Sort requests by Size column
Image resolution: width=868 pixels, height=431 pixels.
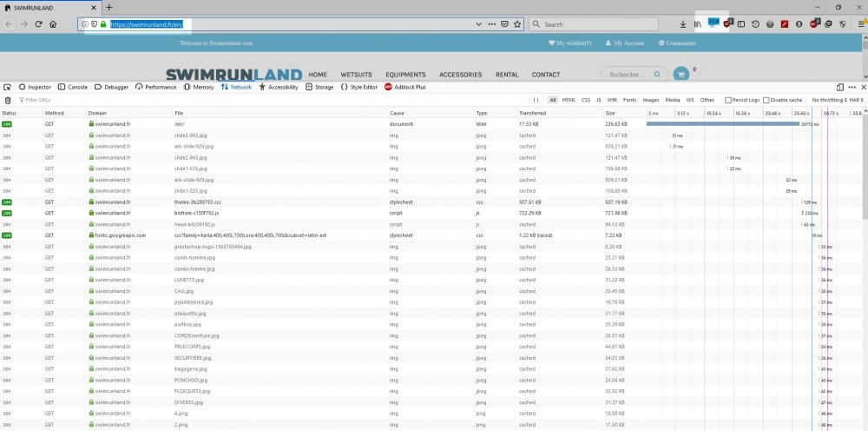(x=624, y=113)
